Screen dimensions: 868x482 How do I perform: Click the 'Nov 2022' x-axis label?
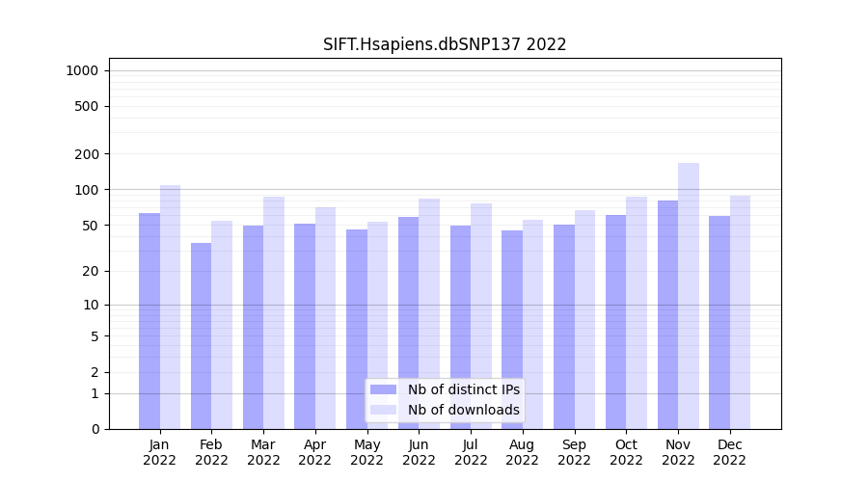[x=678, y=452]
